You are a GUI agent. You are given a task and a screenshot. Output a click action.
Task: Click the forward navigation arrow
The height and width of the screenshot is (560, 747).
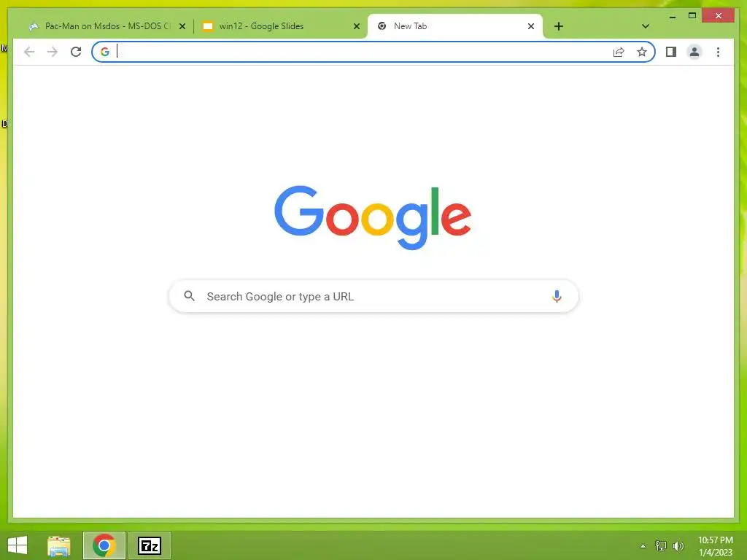tap(53, 52)
